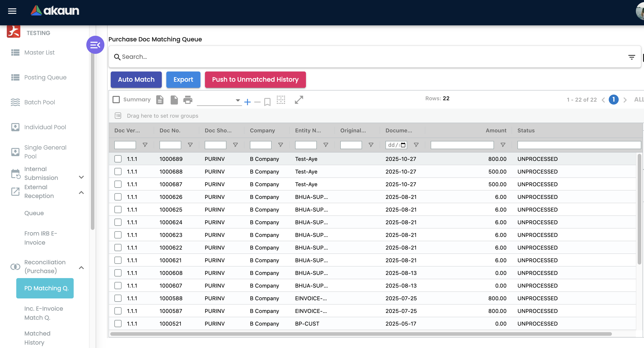The width and height of the screenshot is (644, 348).
Task: Click the dotted grid columns icon
Action: tap(281, 100)
